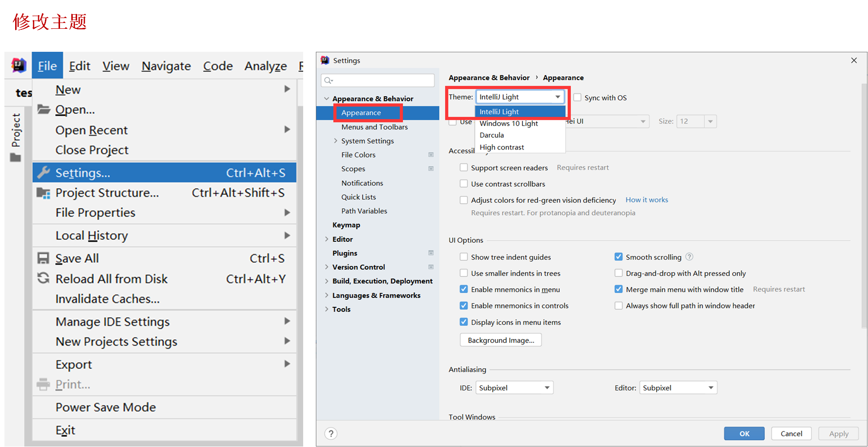Enable Show tree indent guides

tap(464, 257)
